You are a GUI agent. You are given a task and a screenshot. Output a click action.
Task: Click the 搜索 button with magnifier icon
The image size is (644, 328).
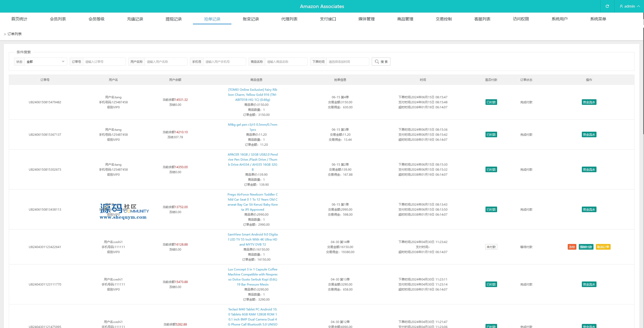click(381, 62)
